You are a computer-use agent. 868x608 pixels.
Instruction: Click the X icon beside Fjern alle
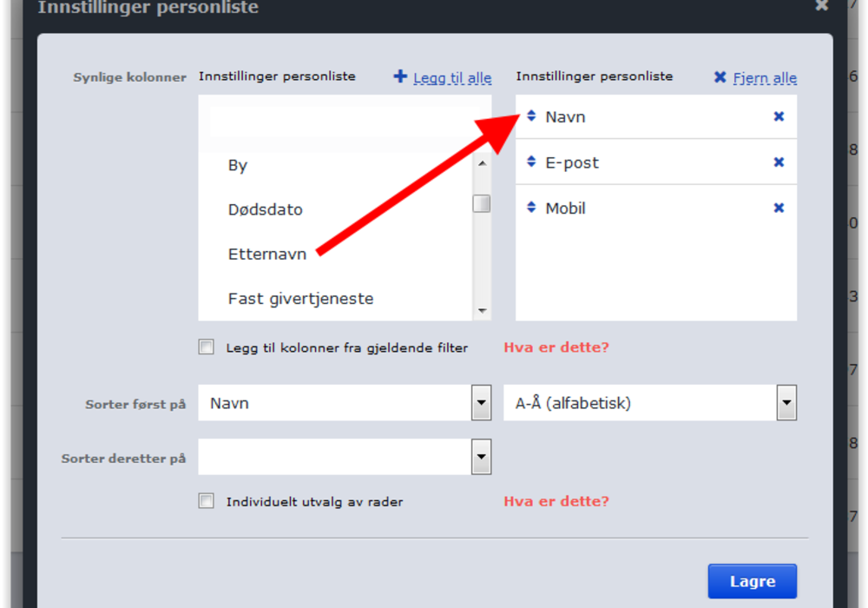[720, 77]
